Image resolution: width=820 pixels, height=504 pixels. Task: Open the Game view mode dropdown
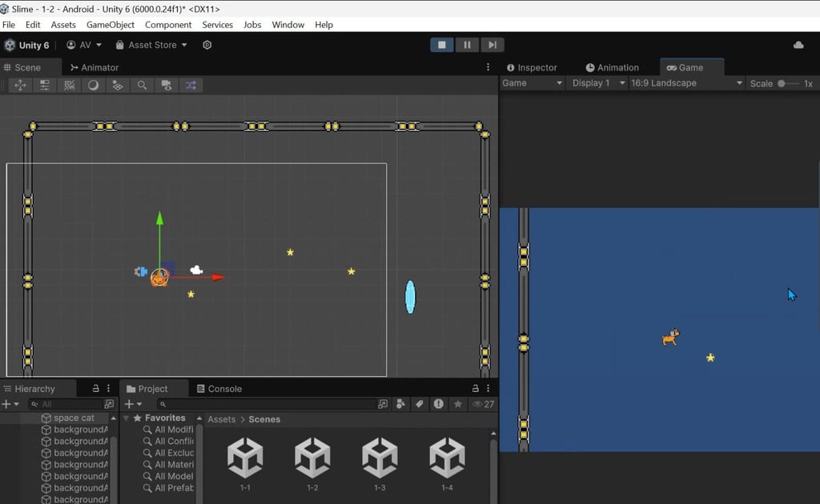point(532,83)
